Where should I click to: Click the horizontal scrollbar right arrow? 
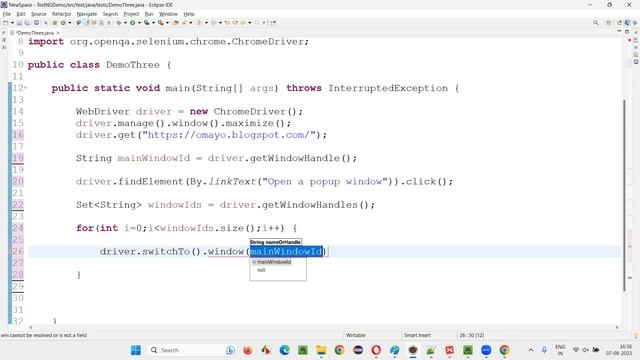click(617, 327)
